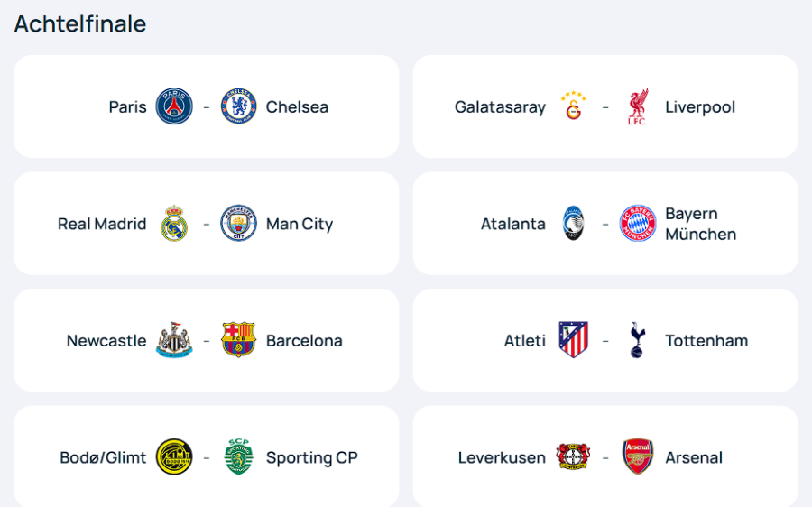Open the Man City team name link
Screen dimensions: 812x507
tap(300, 225)
